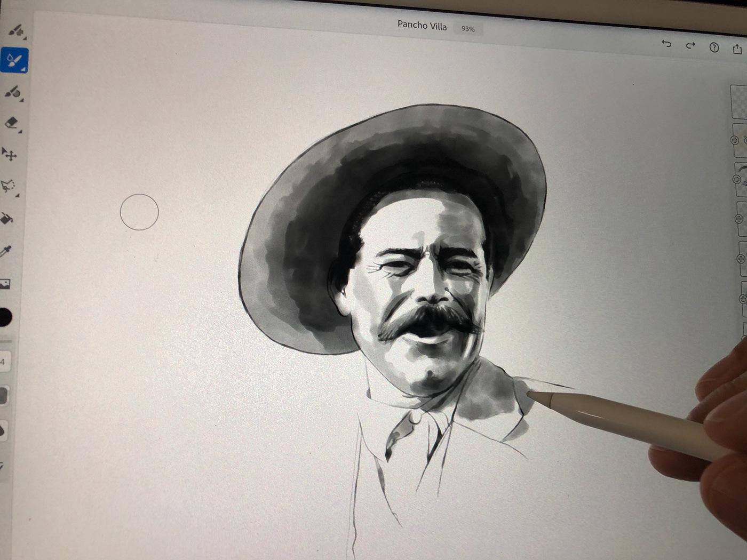Open the Help question mark menu
This screenshot has width=747, height=560.
pos(714,47)
